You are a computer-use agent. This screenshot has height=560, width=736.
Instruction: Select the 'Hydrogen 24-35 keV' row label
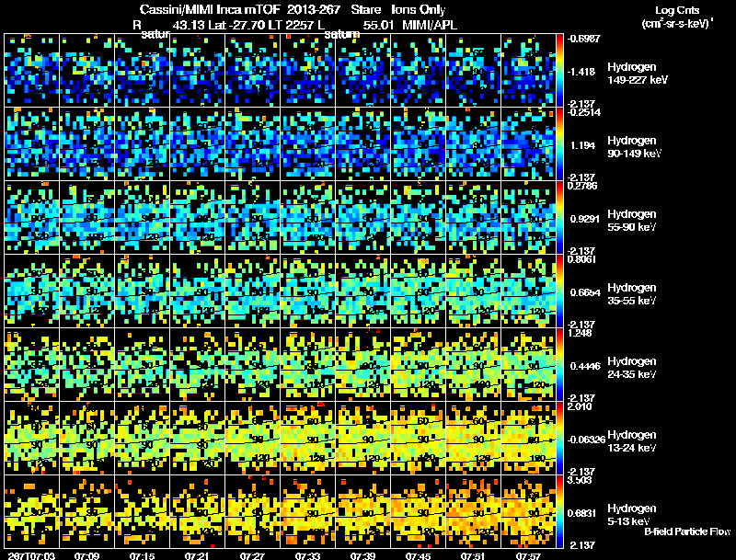coord(632,368)
